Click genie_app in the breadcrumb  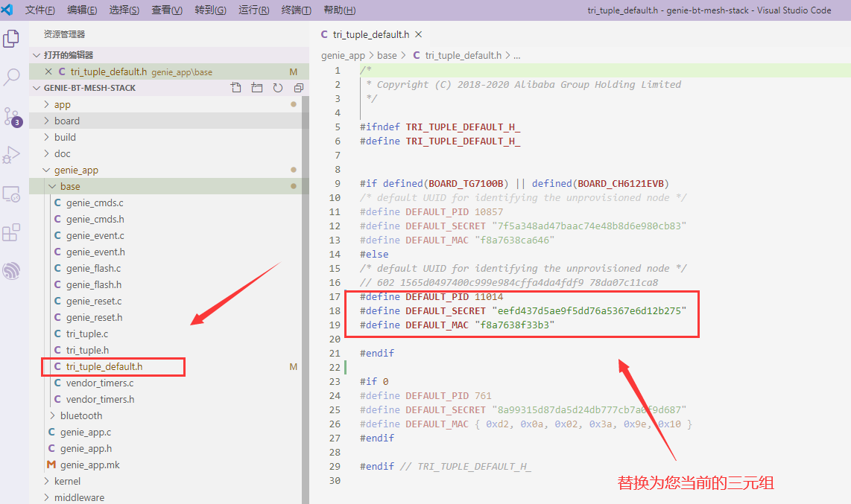point(343,55)
